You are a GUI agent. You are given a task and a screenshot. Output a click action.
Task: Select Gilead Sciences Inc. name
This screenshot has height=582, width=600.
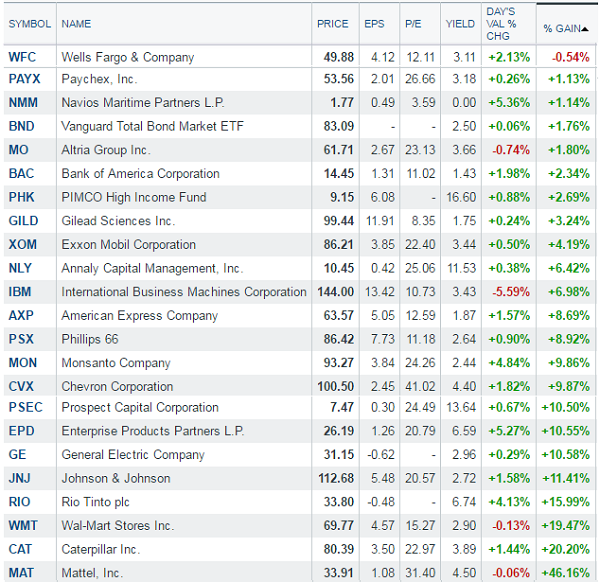click(x=118, y=221)
